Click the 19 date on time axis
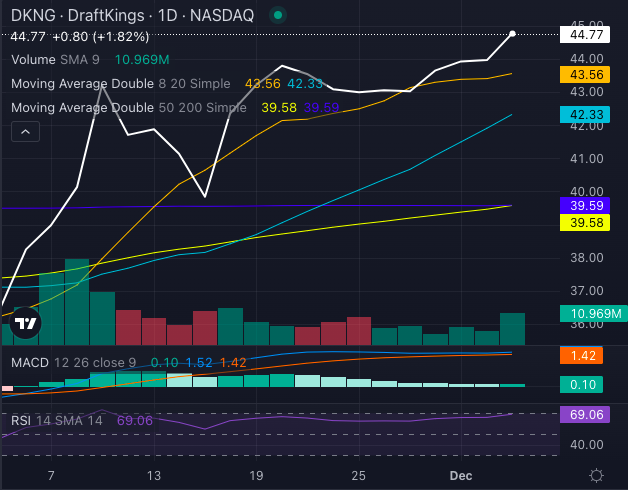628x490 pixels. [x=256, y=475]
